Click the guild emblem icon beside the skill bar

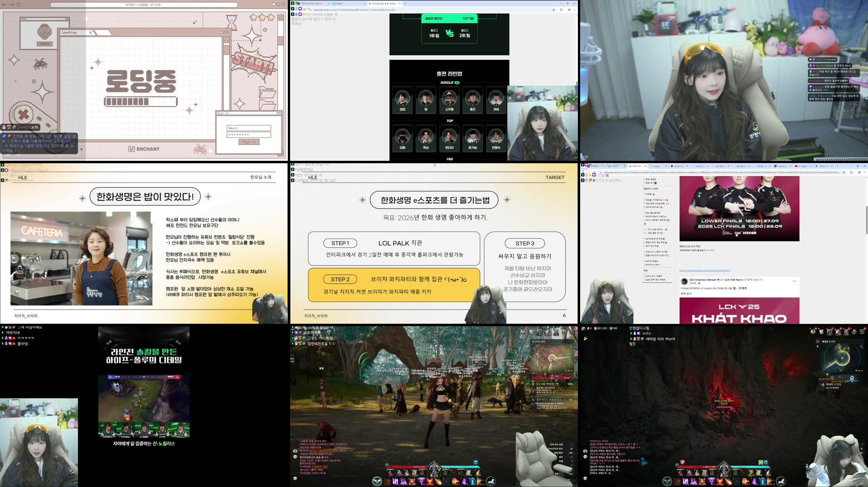pos(377,482)
